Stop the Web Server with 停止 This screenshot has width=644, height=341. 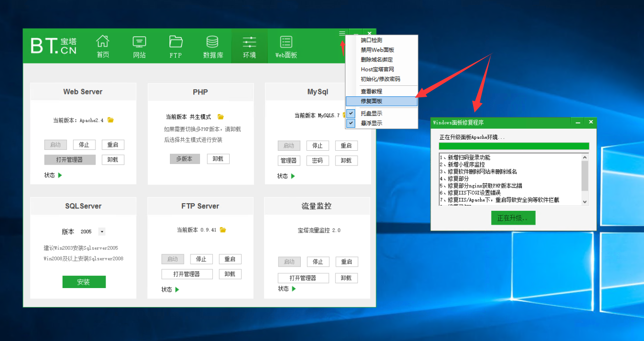tap(84, 145)
